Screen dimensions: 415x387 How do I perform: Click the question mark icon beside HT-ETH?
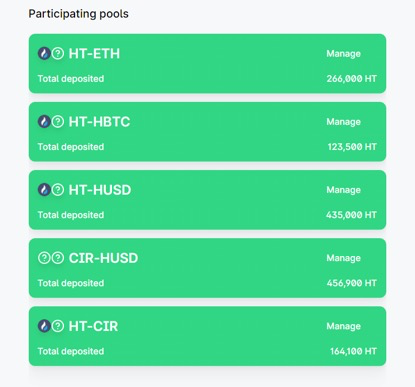pos(58,53)
